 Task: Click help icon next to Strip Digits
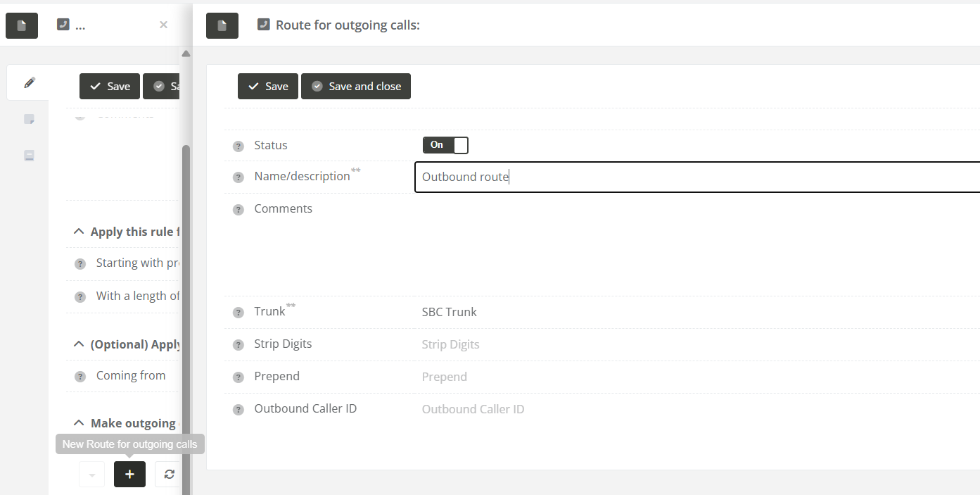pyautogui.click(x=238, y=345)
